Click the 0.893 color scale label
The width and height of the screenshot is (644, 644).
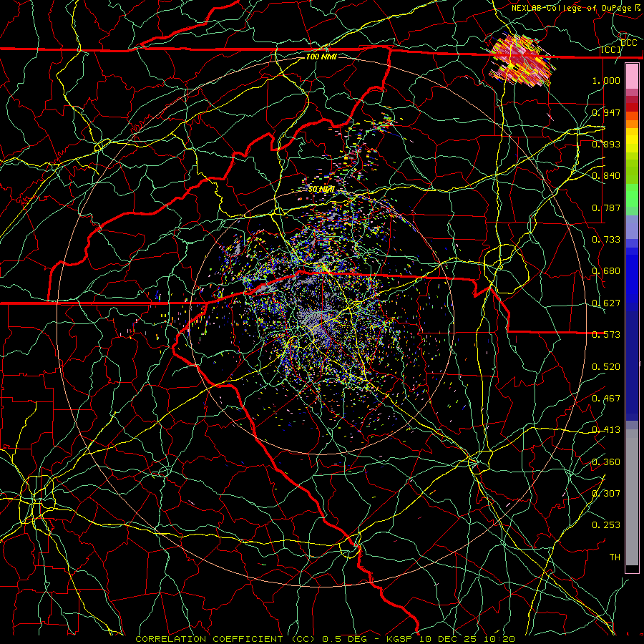tap(606, 144)
